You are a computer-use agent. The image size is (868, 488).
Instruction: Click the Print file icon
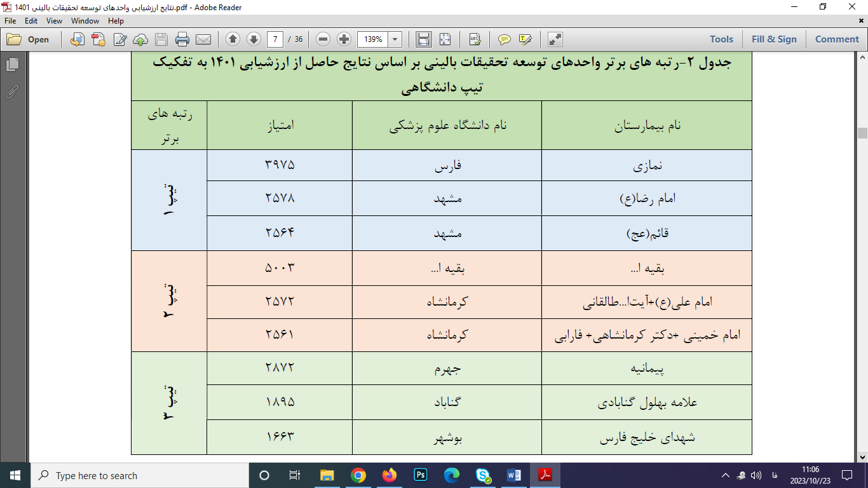tap(182, 39)
